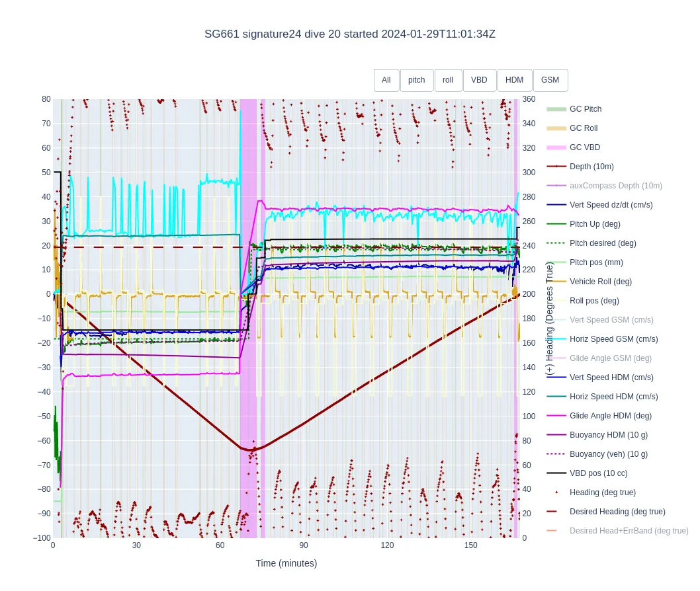Viewport: 700px width, 591px height.
Task: Click the All filter button
Action: point(386,80)
